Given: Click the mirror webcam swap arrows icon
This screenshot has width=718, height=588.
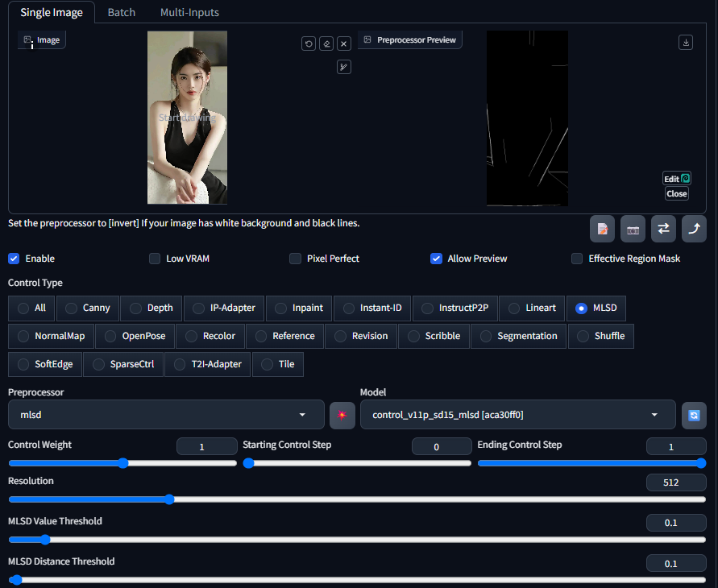Looking at the screenshot, I should (x=663, y=229).
